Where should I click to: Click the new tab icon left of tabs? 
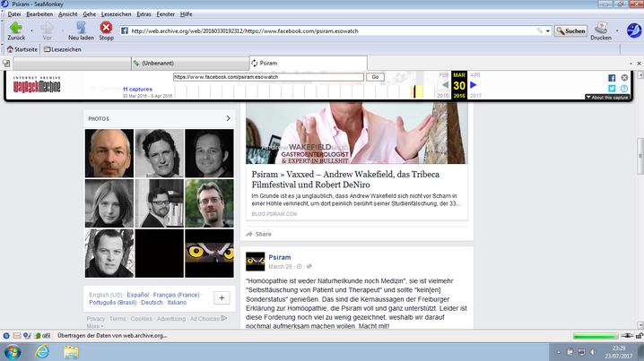(6, 64)
